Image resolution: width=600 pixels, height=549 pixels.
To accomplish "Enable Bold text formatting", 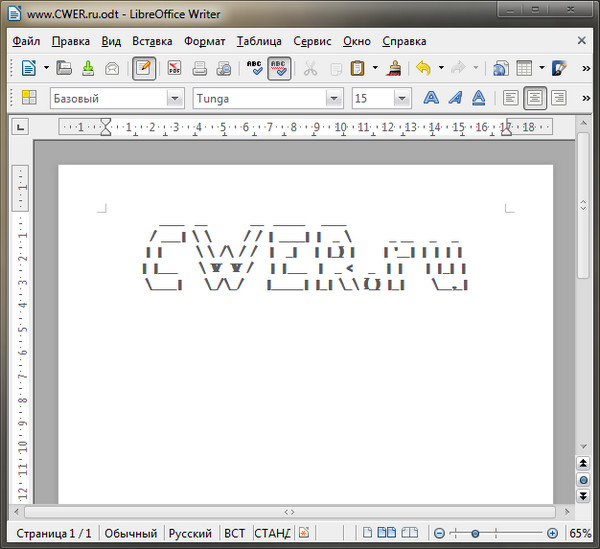I will pyautogui.click(x=431, y=98).
